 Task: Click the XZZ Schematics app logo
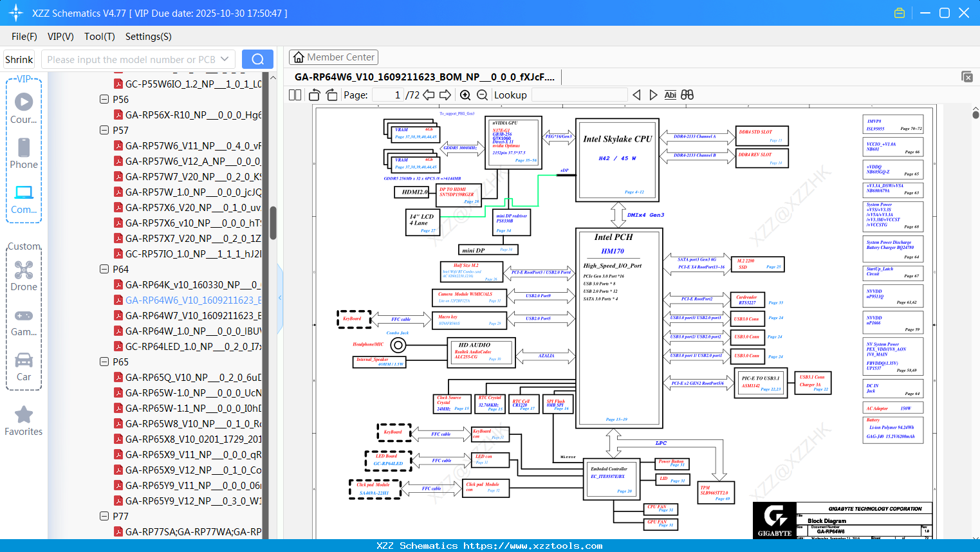[x=16, y=13]
